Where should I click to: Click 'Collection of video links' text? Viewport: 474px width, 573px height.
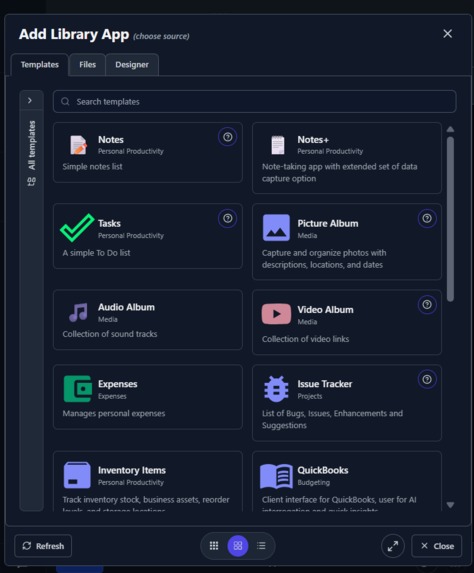pyautogui.click(x=306, y=339)
